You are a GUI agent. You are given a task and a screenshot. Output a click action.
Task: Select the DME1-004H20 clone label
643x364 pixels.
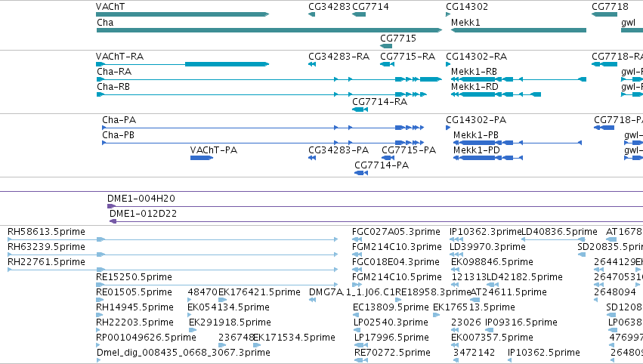tap(141, 199)
